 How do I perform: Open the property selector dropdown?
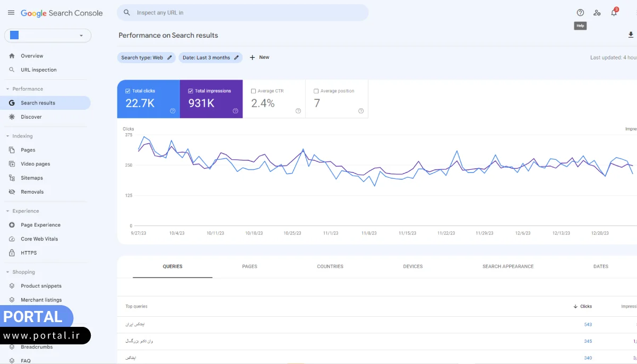coord(82,36)
